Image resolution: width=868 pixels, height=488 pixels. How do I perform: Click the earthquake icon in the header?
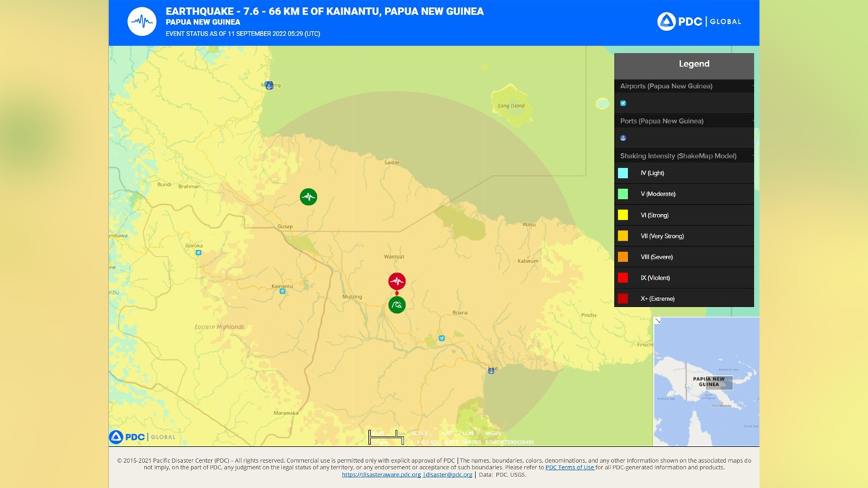142,22
